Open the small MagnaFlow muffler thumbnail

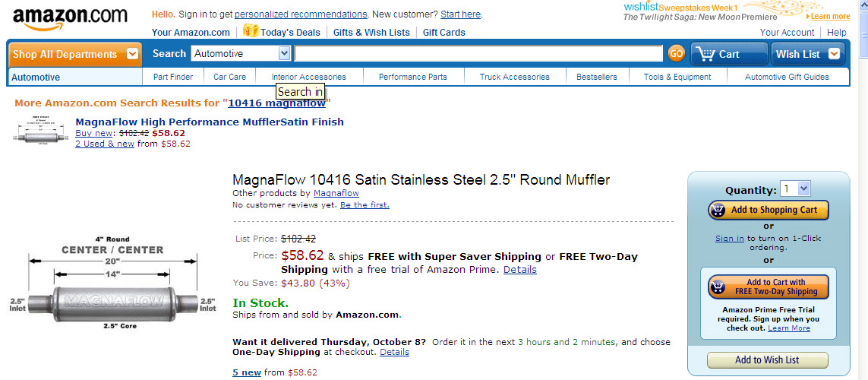[x=38, y=133]
